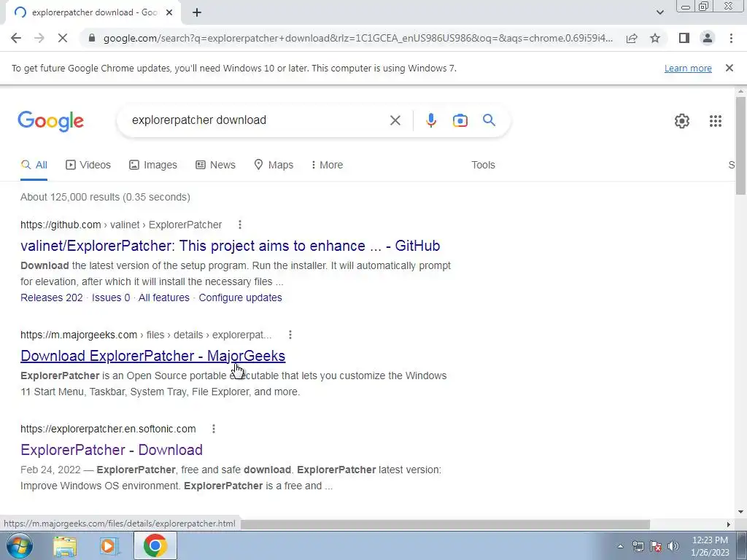Click the scrollbar right arrow
The width and height of the screenshot is (747, 560).
point(728,524)
